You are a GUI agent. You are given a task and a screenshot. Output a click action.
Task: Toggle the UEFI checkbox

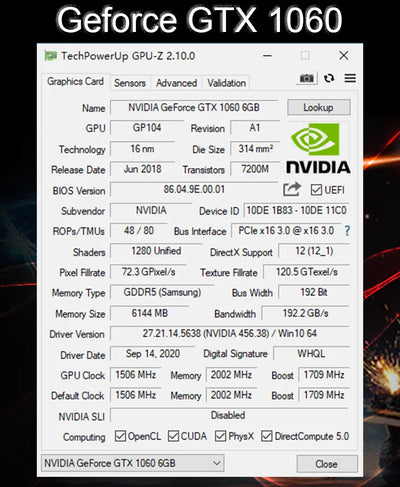pos(316,190)
